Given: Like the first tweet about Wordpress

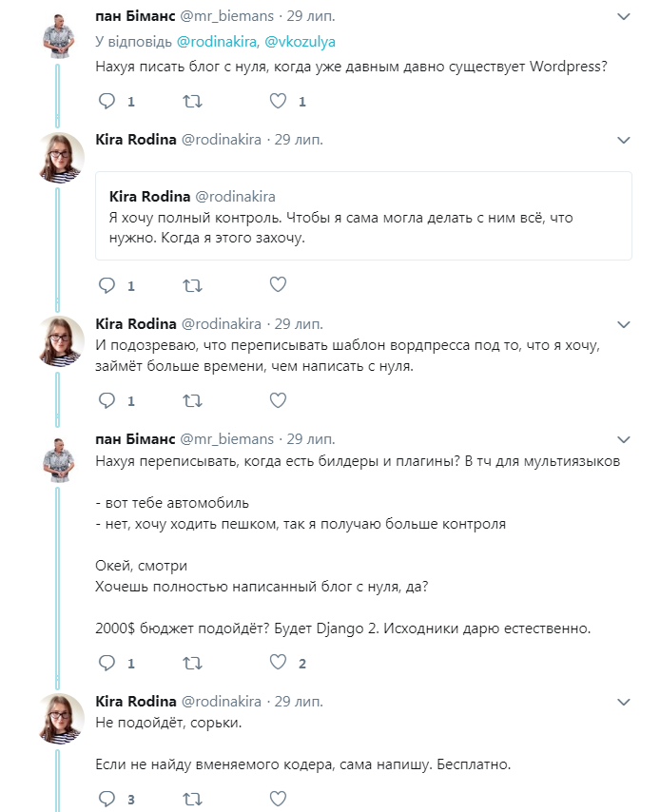Looking at the screenshot, I should [278, 101].
